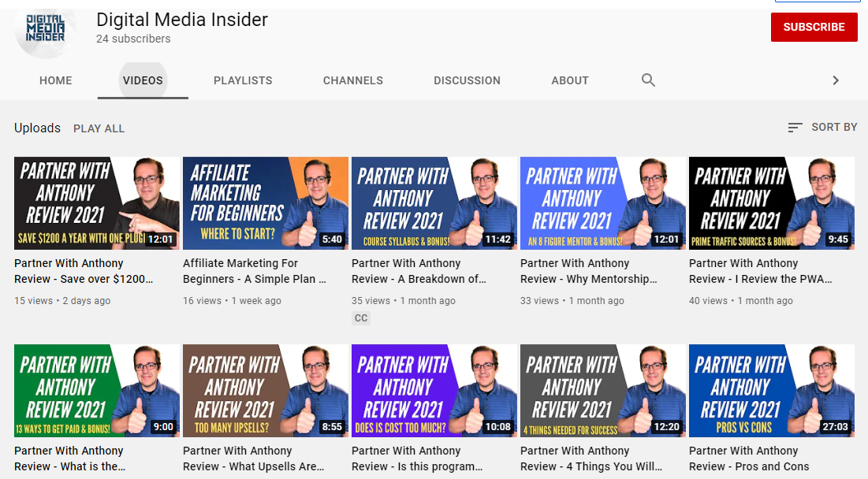Go to the Home tab
Image resolution: width=868 pixels, height=479 pixels.
click(55, 80)
